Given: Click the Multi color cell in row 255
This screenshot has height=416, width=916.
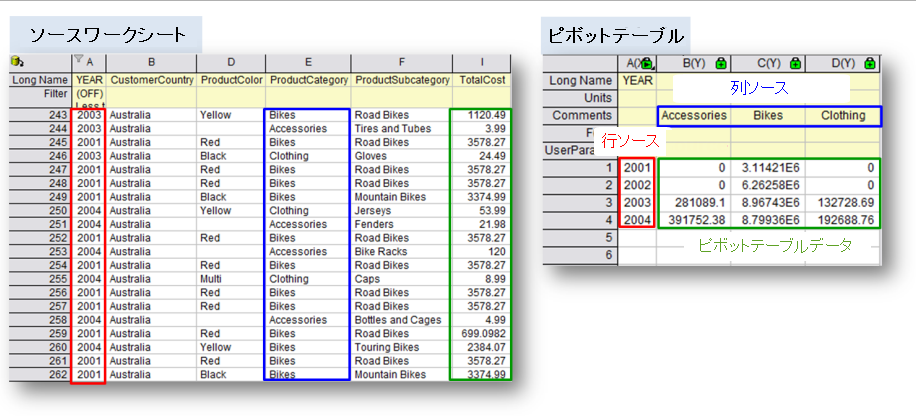Looking at the screenshot, I should (x=231, y=279).
